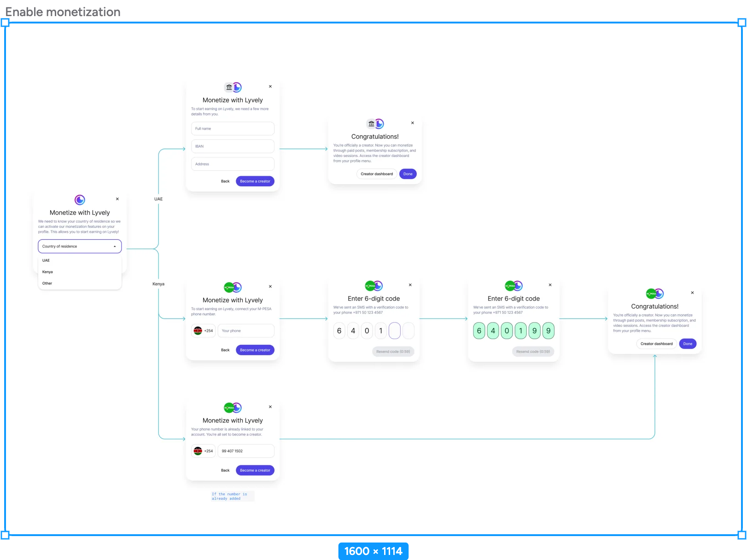Click the Your phone input field
This screenshot has width=747, height=560.
pos(246,331)
